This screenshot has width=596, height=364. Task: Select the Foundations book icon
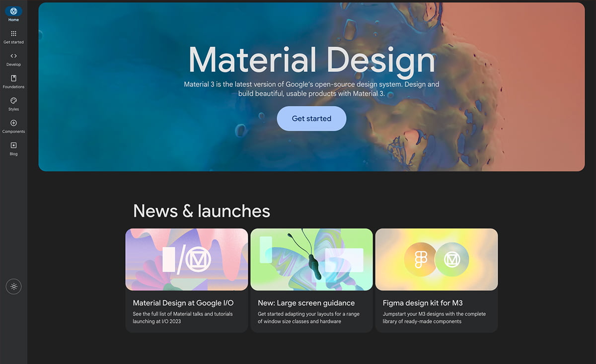[x=13, y=78]
